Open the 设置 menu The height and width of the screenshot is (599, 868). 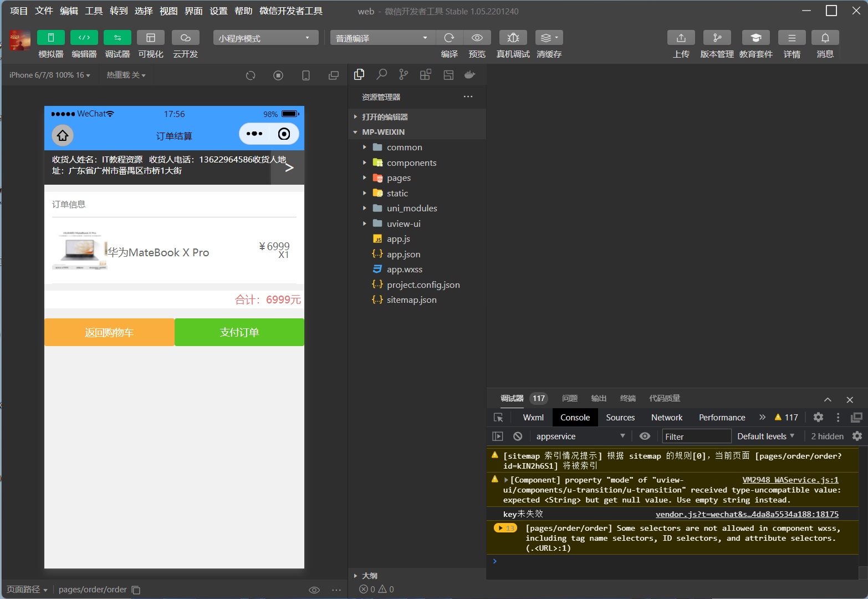click(x=218, y=11)
